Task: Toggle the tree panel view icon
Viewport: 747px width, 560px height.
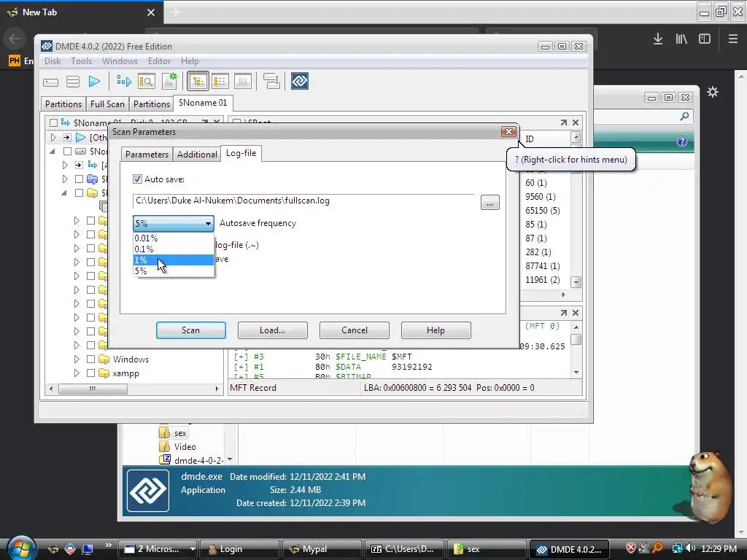Action: pos(198,82)
